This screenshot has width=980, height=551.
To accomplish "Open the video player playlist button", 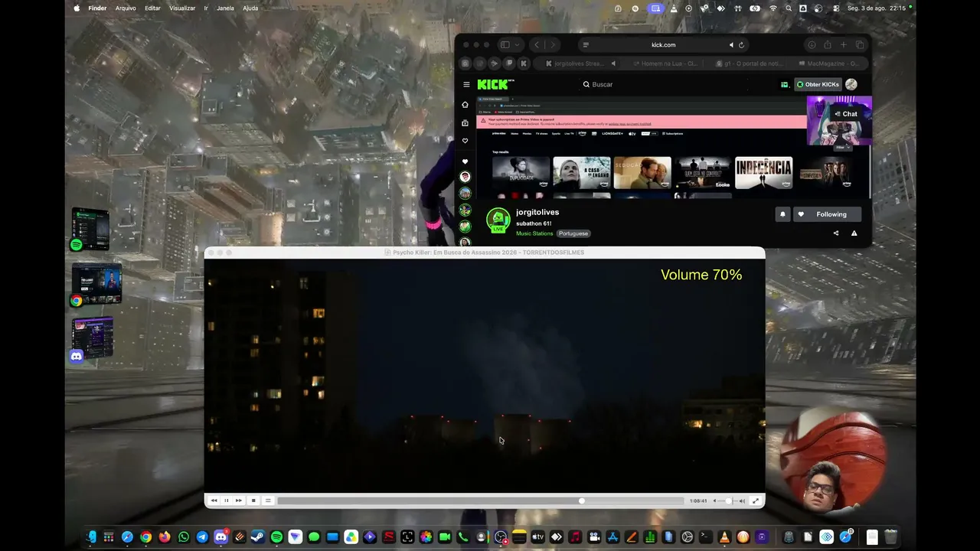I will 267,500.
